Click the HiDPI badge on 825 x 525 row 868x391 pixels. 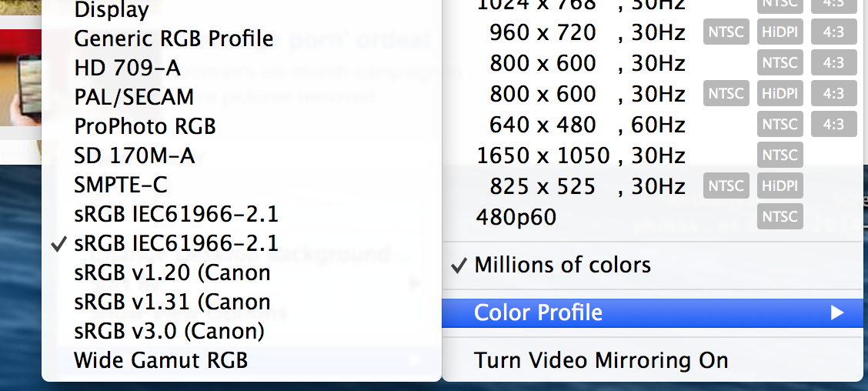pos(780,186)
